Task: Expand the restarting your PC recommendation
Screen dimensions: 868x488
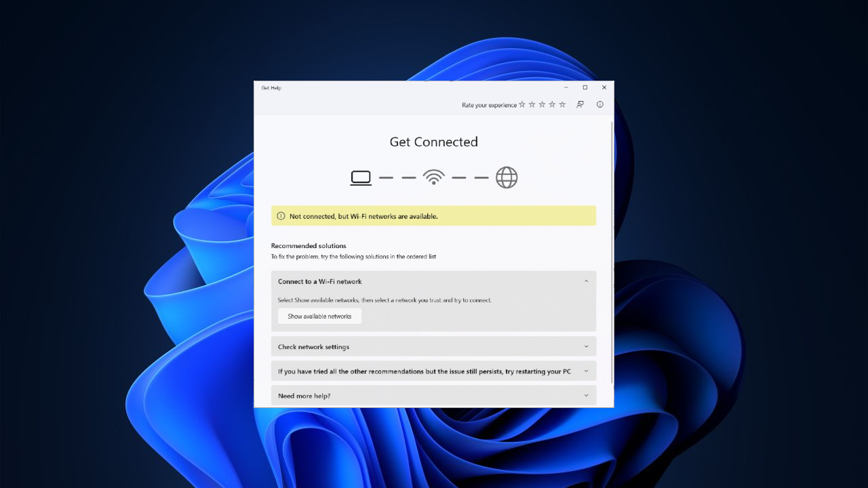Action: (586, 371)
